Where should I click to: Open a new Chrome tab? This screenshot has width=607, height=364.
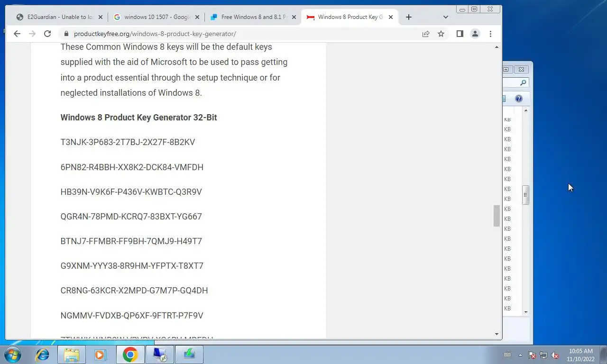(x=409, y=17)
